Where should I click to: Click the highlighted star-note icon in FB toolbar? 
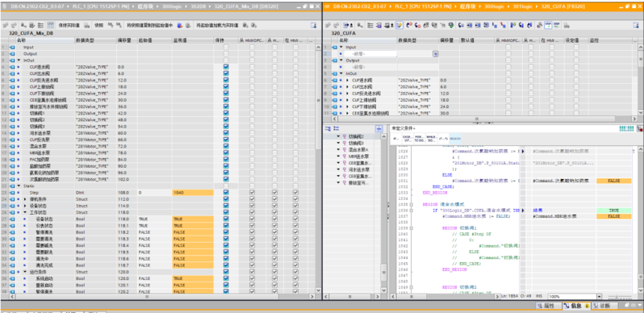[x=400, y=25]
